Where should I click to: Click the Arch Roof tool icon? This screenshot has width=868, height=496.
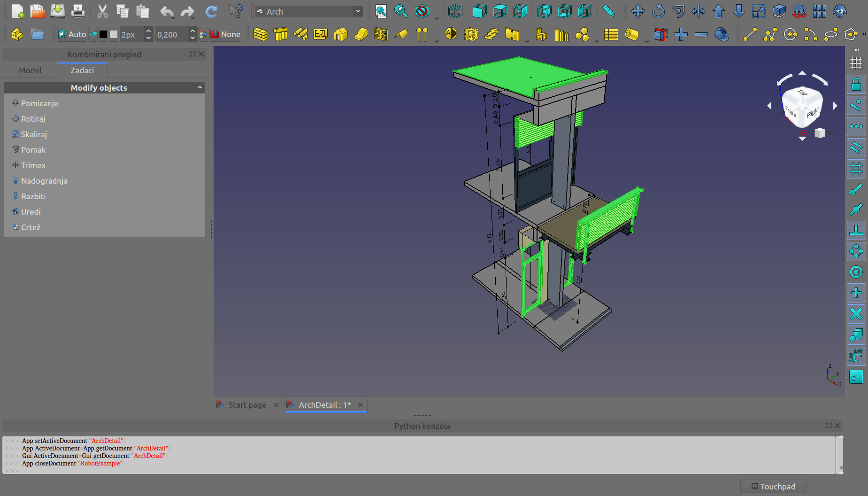tap(401, 34)
